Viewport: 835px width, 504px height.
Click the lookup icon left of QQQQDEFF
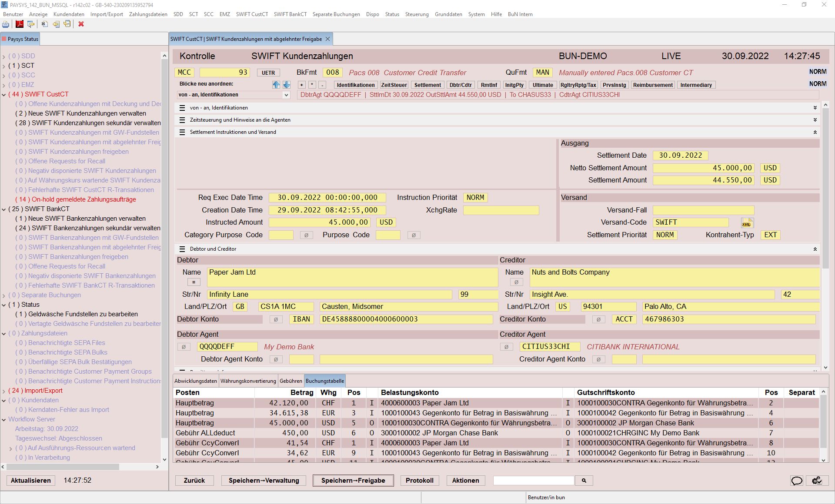184,347
